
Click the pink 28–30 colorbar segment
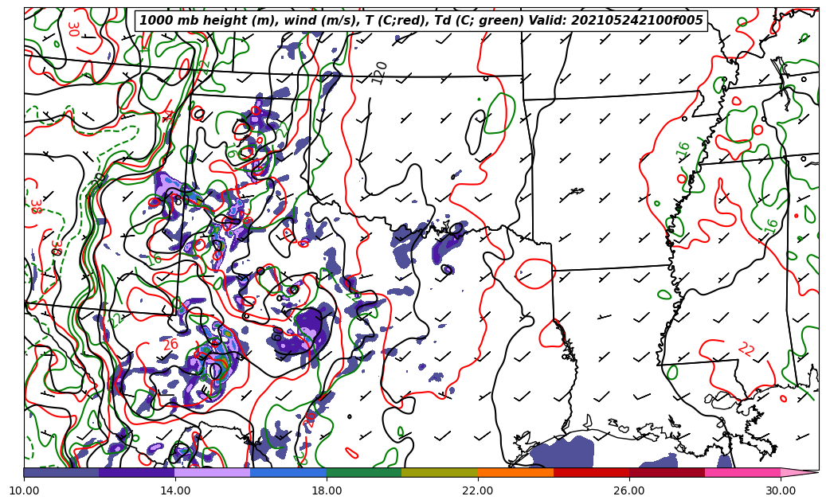coord(742,472)
